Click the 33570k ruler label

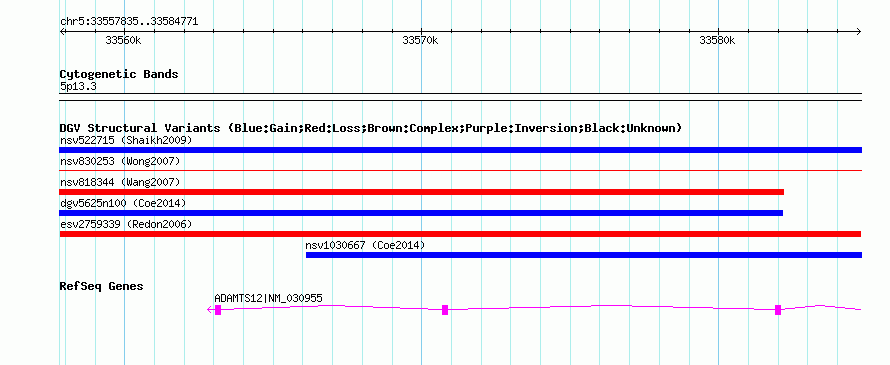pyautogui.click(x=420, y=40)
